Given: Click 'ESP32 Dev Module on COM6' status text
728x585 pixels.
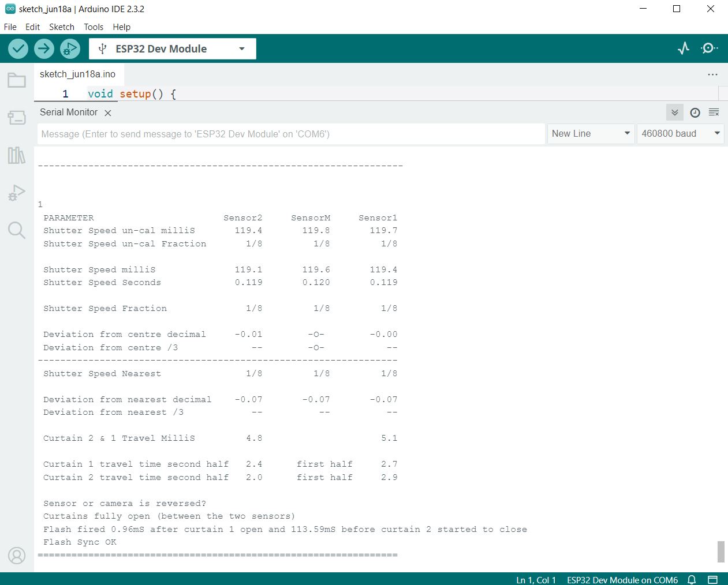Looking at the screenshot, I should pyautogui.click(x=622, y=580).
